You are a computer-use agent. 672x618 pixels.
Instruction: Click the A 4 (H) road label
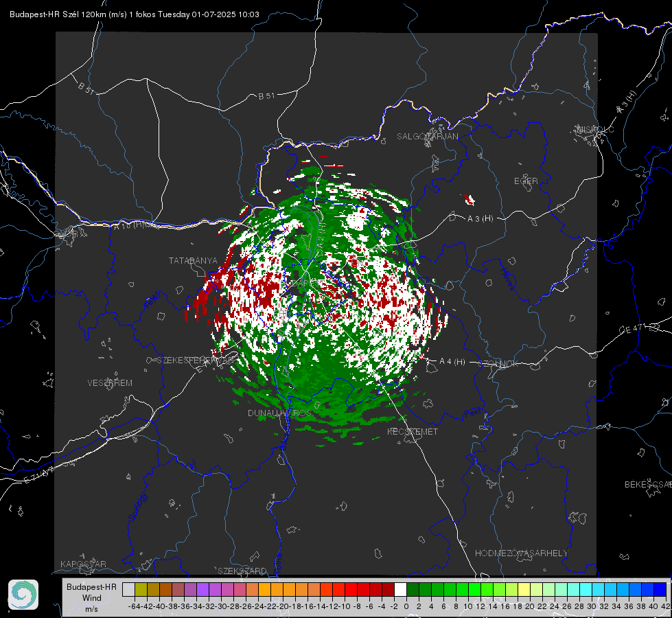(452, 362)
